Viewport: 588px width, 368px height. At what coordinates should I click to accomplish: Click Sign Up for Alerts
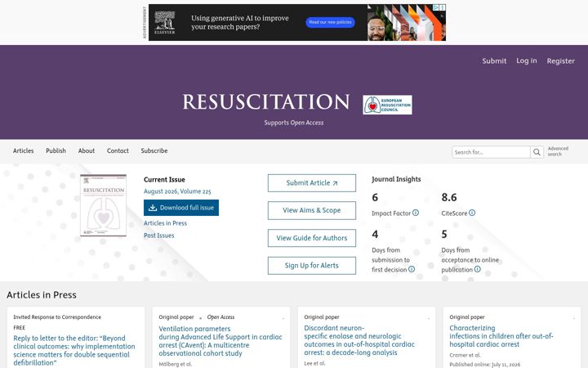coord(312,266)
